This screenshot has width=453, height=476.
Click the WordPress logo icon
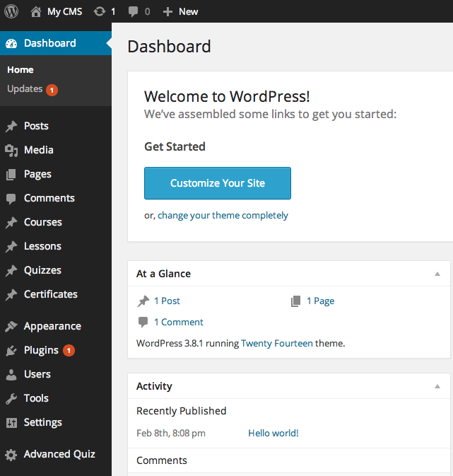11,11
